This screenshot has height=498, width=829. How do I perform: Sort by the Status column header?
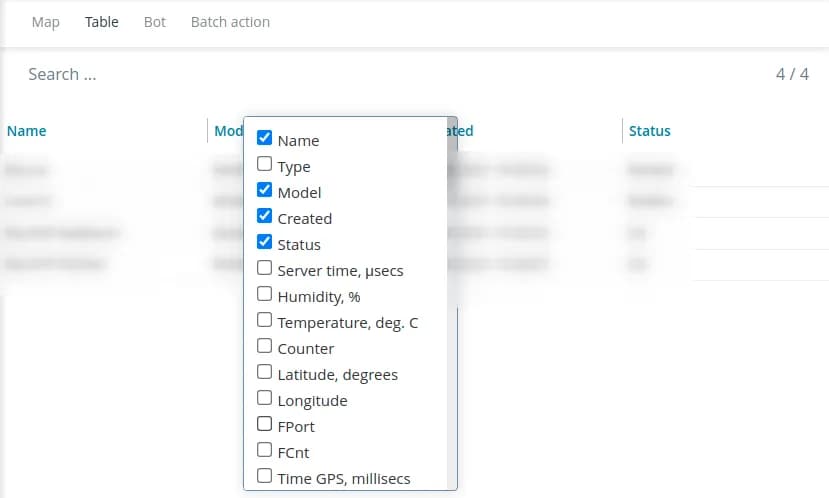(649, 131)
